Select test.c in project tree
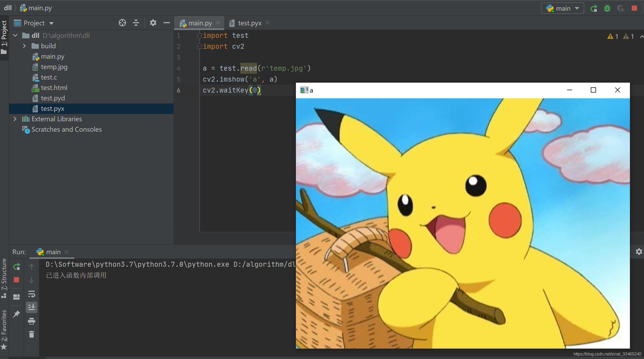Image resolution: width=644 pixels, height=359 pixels. [x=49, y=77]
